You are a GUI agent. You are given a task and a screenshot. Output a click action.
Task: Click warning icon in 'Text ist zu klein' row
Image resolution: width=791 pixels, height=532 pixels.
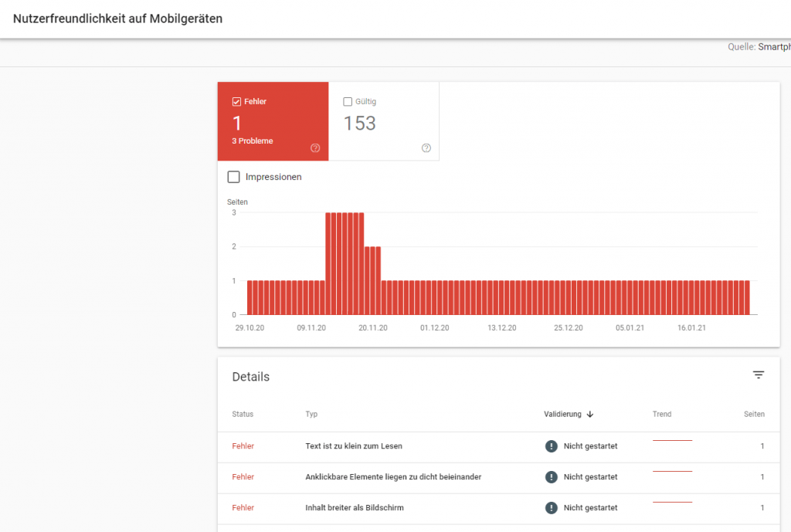pyautogui.click(x=552, y=446)
